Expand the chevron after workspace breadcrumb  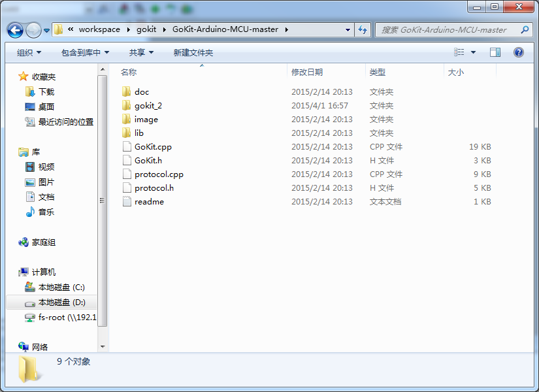(129, 30)
